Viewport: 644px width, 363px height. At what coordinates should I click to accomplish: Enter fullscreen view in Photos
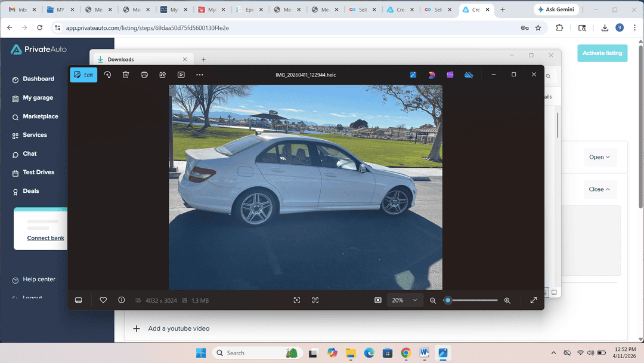pos(533,300)
